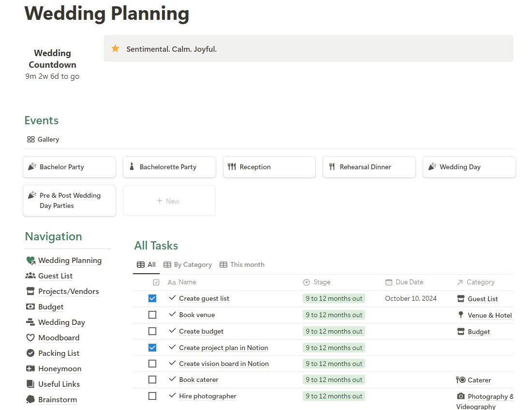
Task: Click the Useful Links book icon
Action: pos(30,384)
